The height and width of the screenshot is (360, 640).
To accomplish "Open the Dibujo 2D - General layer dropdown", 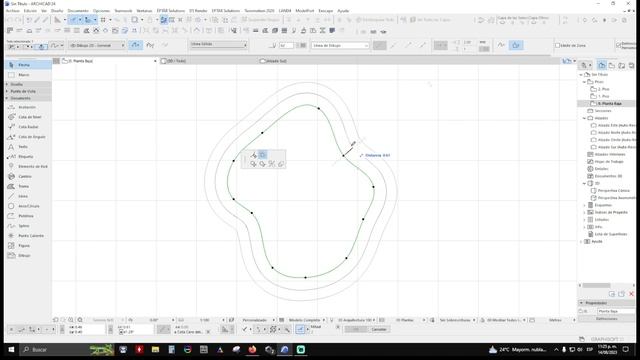I will click(97, 45).
